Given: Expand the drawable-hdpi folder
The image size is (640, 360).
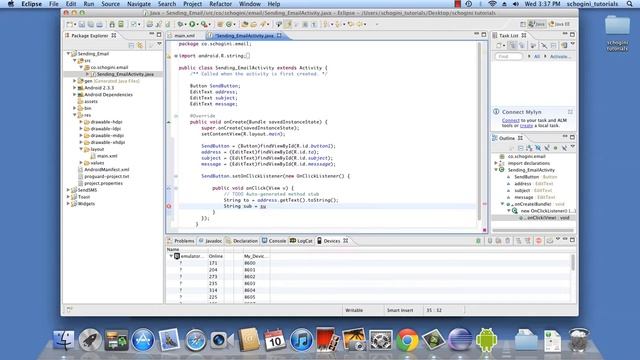Looking at the screenshot, I should [x=81, y=122].
